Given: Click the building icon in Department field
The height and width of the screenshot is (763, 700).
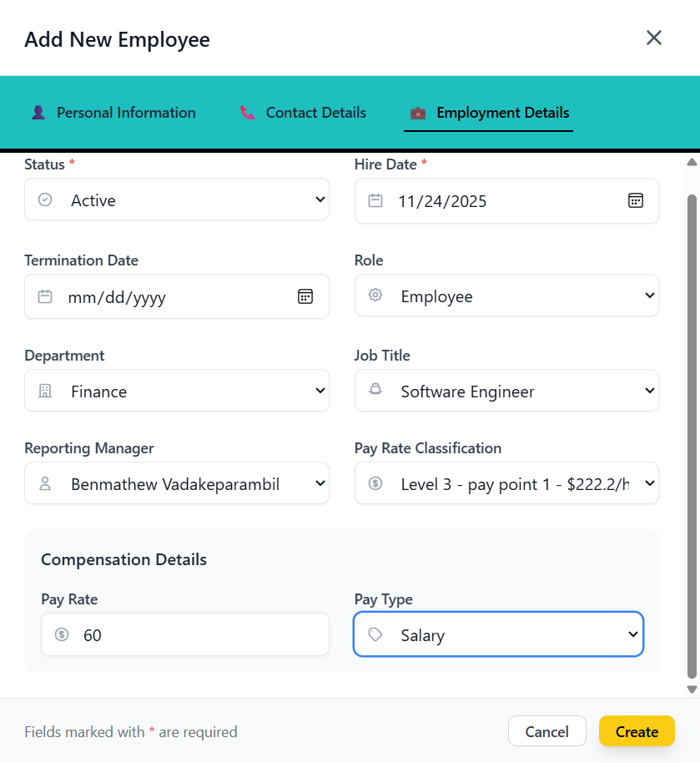Looking at the screenshot, I should [x=45, y=391].
